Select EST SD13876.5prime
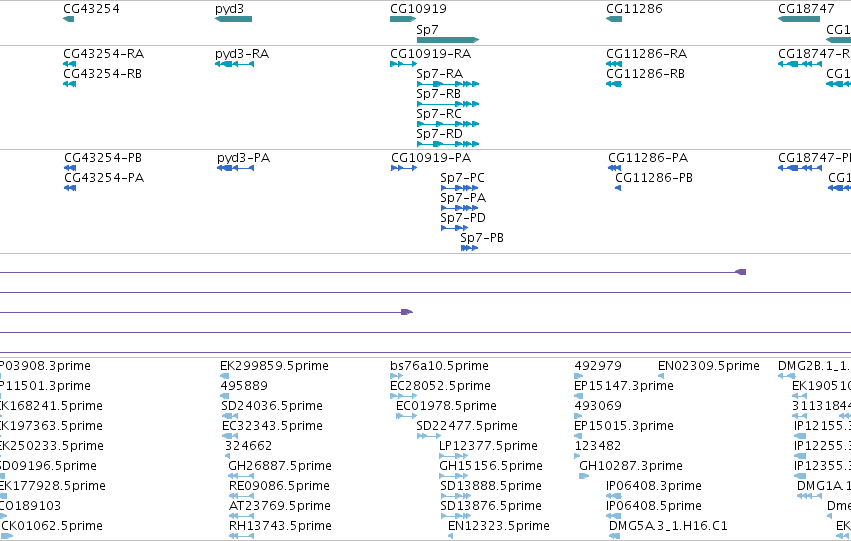This screenshot has height=541, width=851. click(x=456, y=516)
